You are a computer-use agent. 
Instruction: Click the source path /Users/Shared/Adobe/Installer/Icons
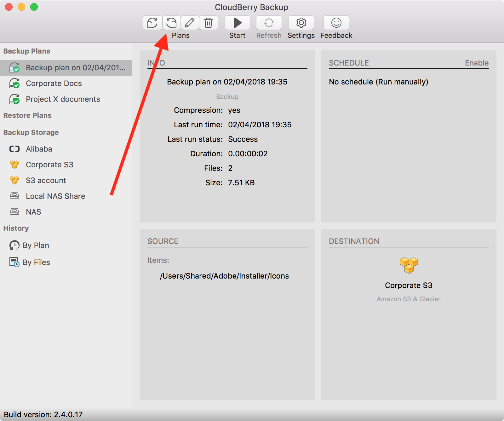(x=224, y=276)
